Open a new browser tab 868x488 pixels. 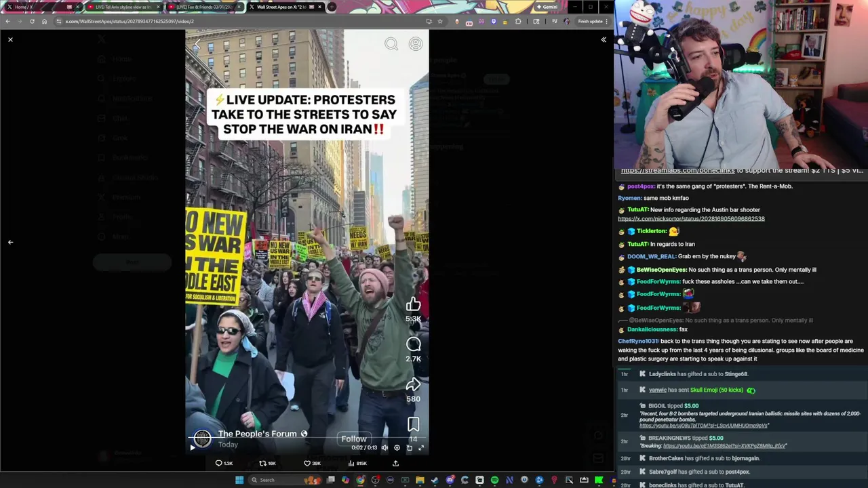click(332, 7)
